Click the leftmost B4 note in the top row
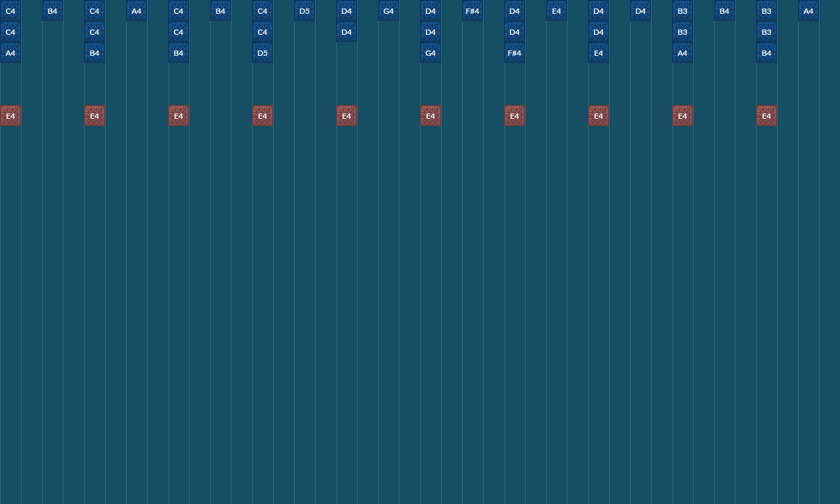This screenshot has height=504, width=840. click(x=52, y=10)
